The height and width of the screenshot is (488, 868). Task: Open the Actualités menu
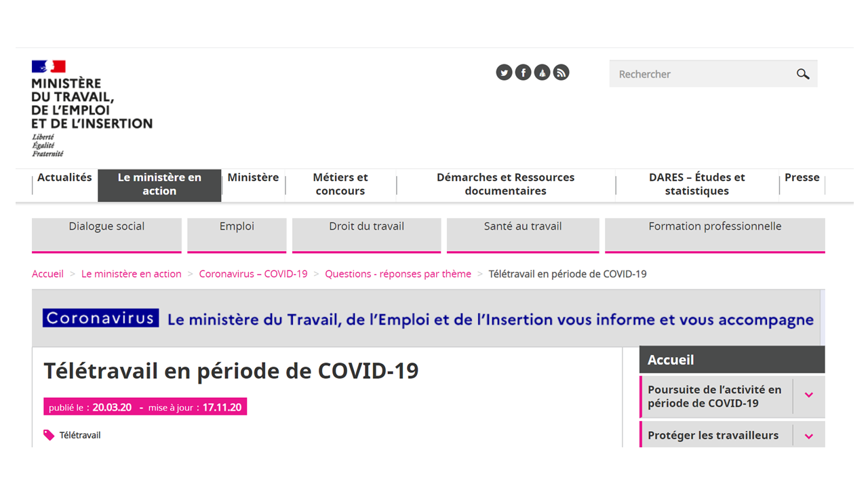(x=64, y=178)
